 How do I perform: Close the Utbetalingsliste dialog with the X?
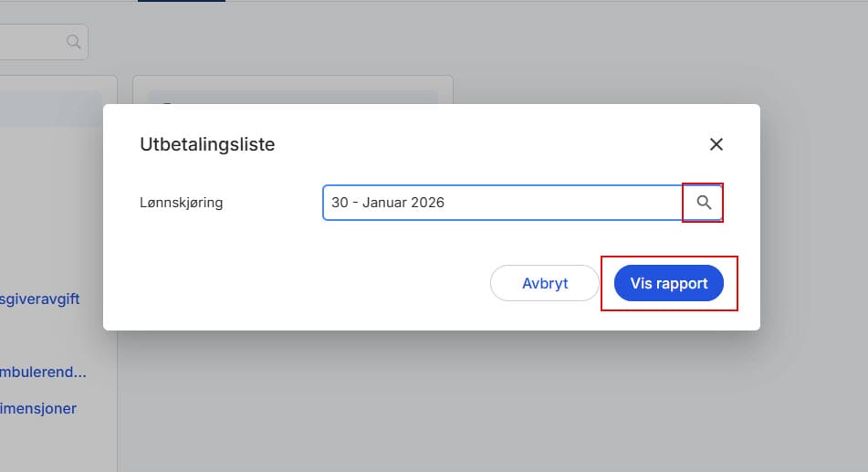tap(716, 144)
